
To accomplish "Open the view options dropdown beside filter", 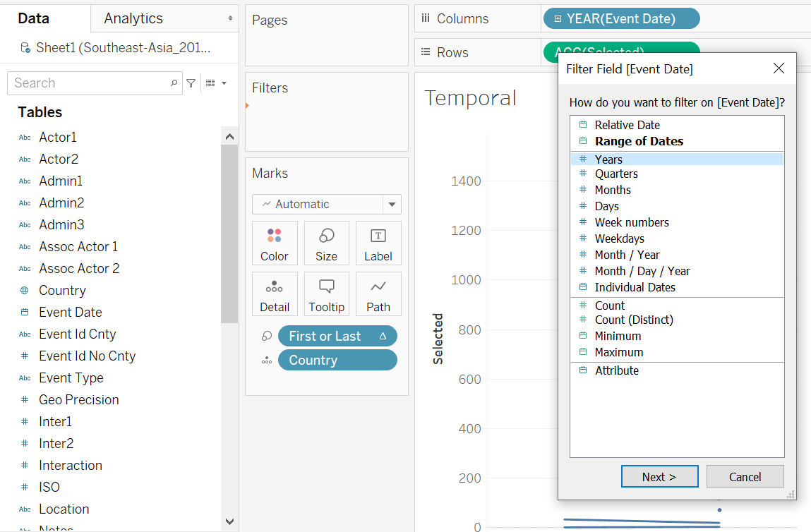I will [x=216, y=83].
